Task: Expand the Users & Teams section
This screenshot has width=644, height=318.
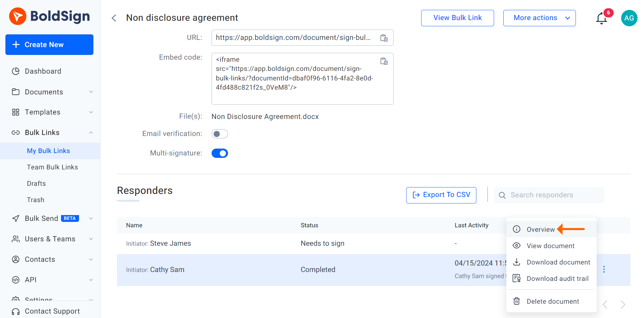Action: 91,239
